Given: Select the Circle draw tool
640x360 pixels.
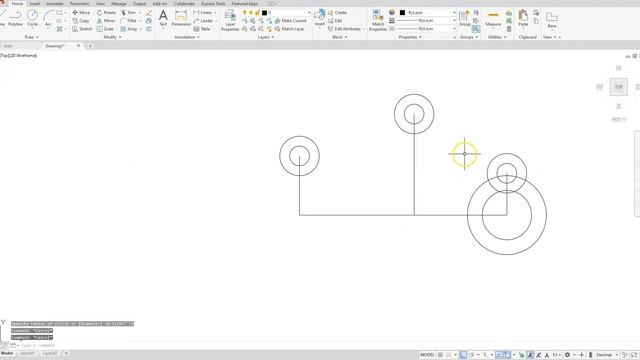Looking at the screenshot, I should point(32,19).
